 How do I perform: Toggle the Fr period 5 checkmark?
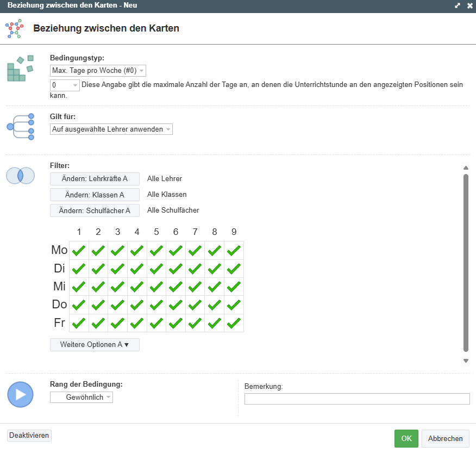click(x=156, y=323)
